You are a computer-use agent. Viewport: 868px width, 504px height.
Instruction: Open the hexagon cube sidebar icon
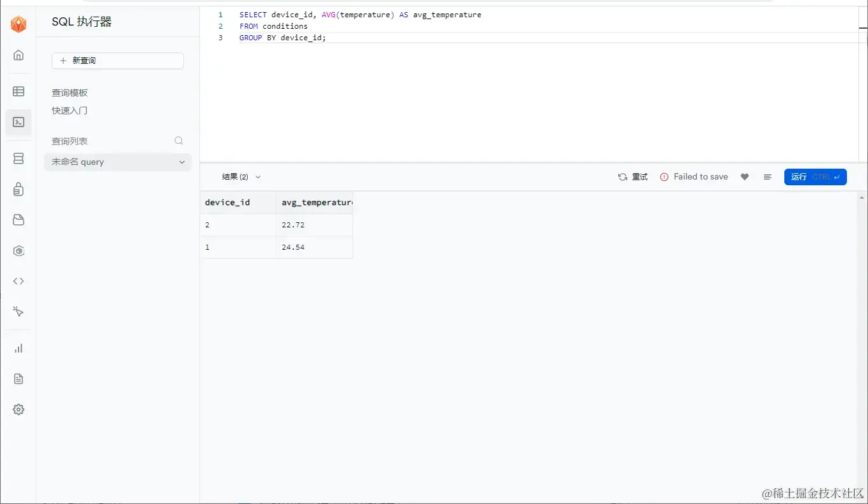click(19, 251)
